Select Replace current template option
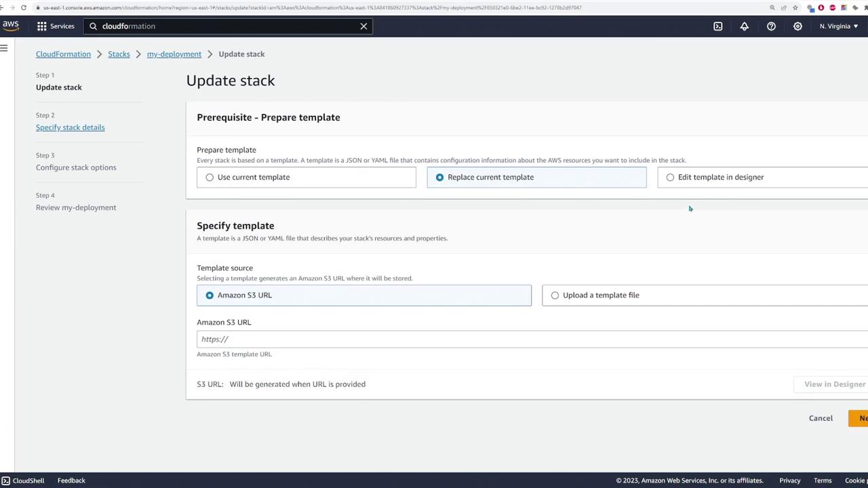Image resolution: width=868 pixels, height=488 pixels. [x=440, y=177]
